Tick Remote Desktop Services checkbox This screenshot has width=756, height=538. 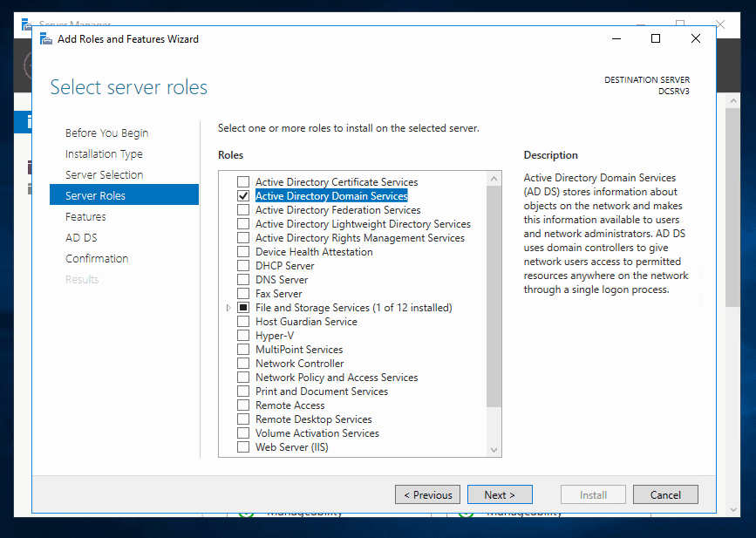click(x=243, y=419)
